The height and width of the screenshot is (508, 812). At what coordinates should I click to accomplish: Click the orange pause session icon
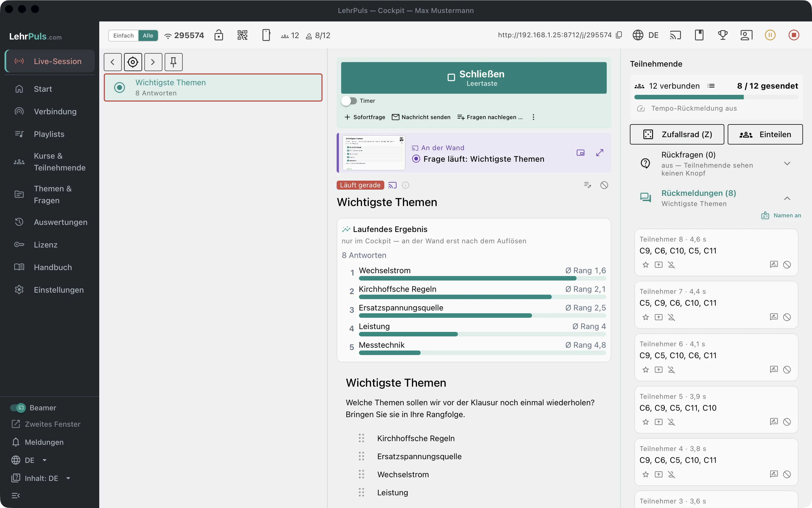point(770,35)
